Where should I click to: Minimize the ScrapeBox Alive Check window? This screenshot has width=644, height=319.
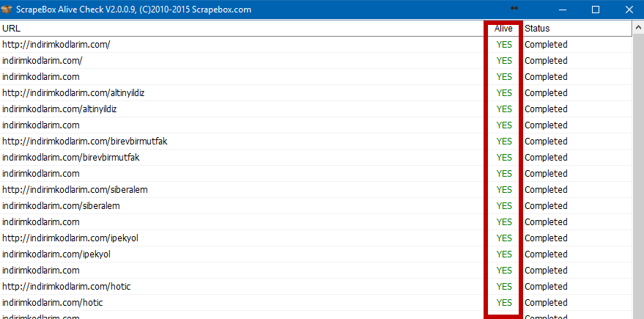(x=563, y=10)
